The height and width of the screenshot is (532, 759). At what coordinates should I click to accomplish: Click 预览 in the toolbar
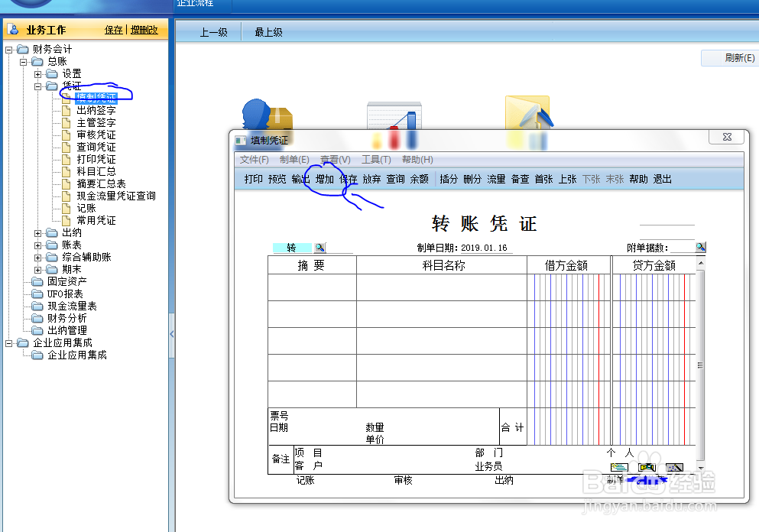pos(277,179)
